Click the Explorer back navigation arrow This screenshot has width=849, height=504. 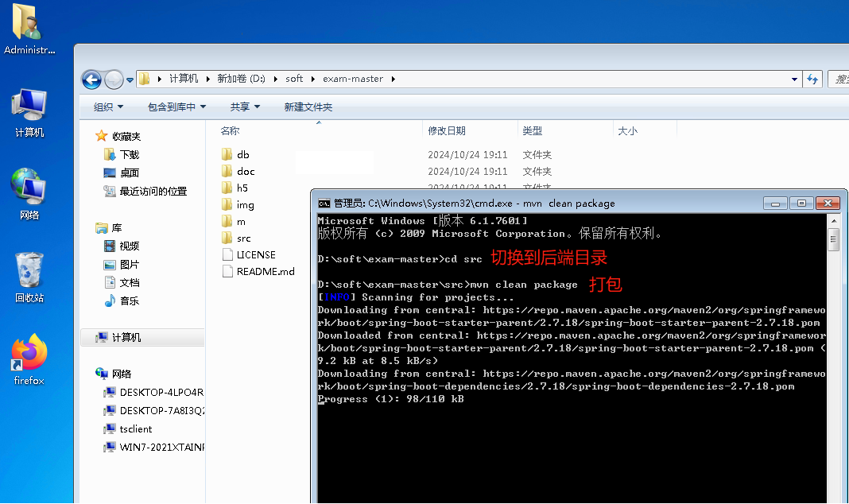[91, 79]
